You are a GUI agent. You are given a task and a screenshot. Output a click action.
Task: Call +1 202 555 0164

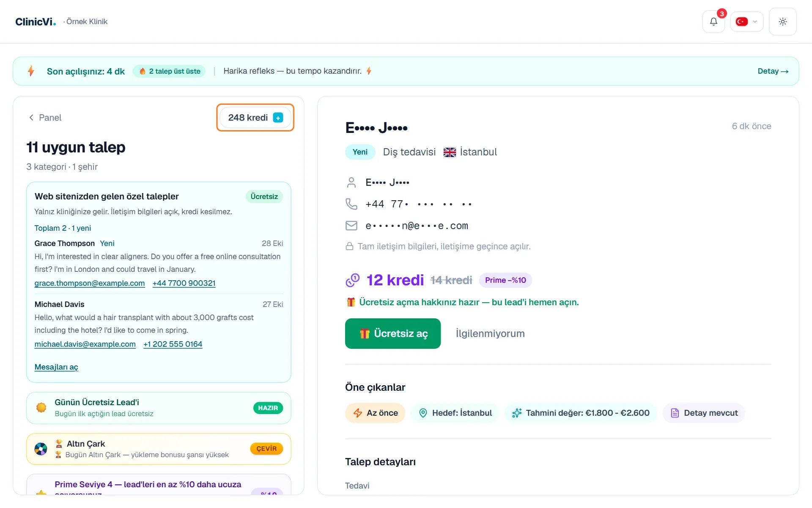[173, 344]
